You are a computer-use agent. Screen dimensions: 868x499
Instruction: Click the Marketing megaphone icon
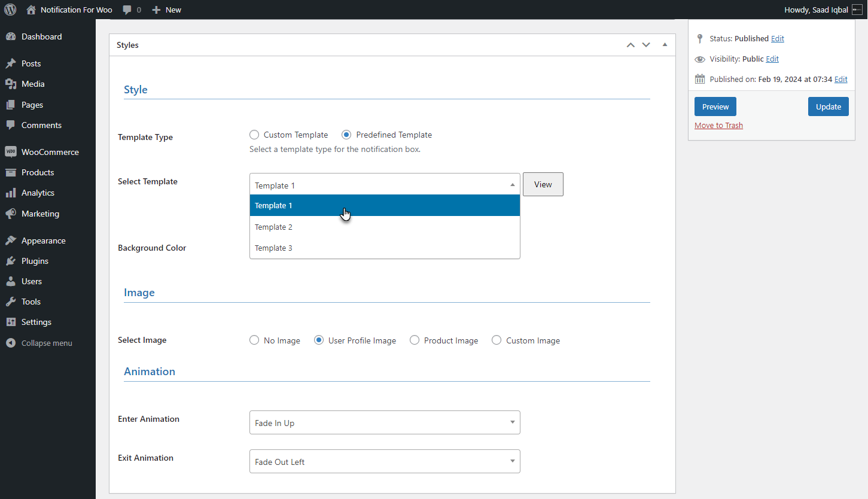tap(11, 214)
